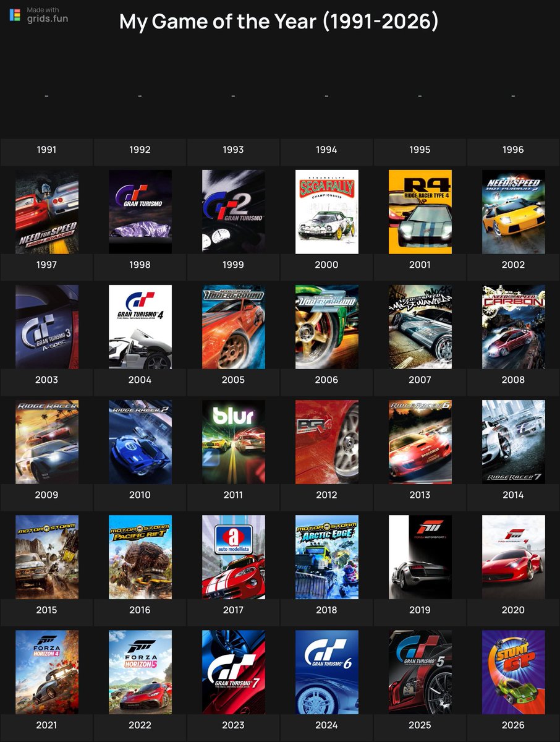This screenshot has width=560, height=742.
Task: Click the 2017 year label
Action: (x=234, y=610)
